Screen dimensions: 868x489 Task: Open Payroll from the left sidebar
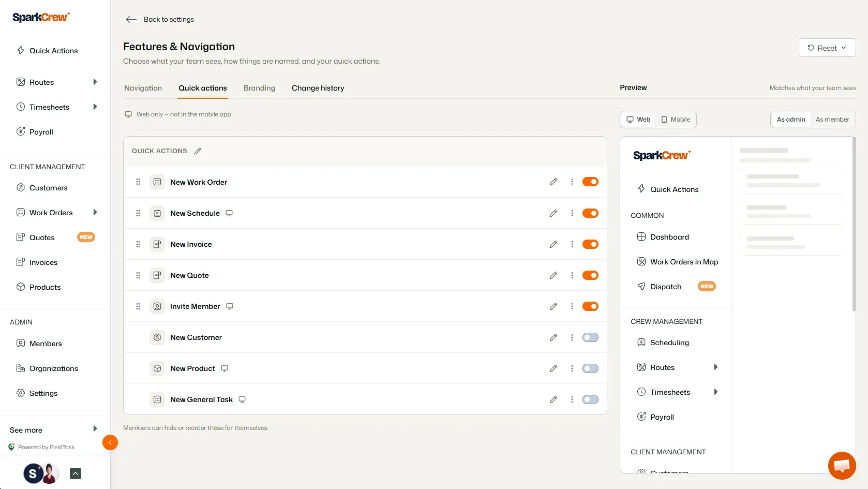[41, 132]
